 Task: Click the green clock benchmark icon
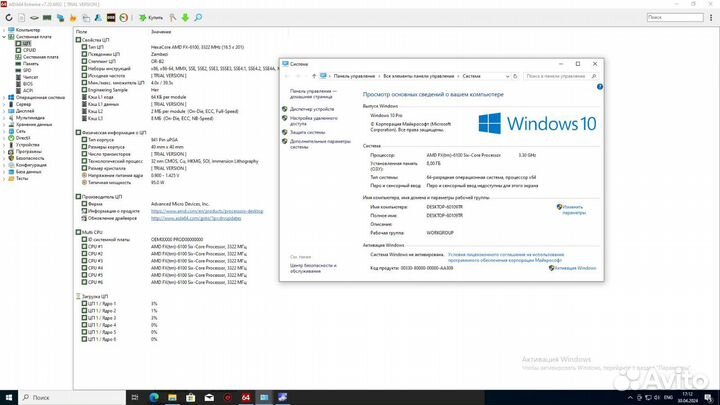click(124, 17)
